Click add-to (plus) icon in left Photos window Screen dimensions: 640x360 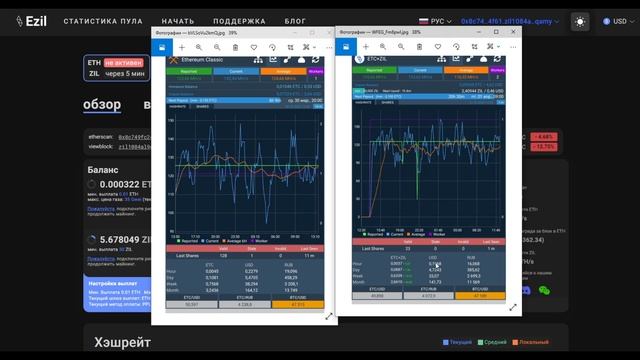click(x=182, y=47)
